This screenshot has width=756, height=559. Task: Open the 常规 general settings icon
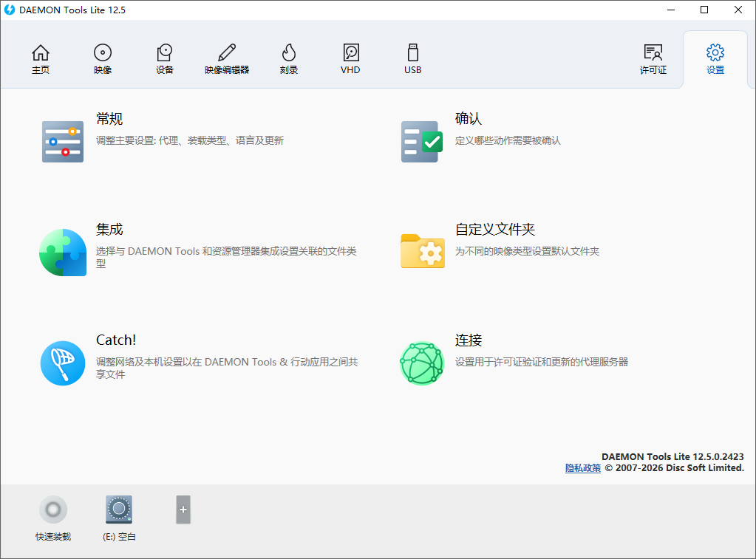pos(62,140)
